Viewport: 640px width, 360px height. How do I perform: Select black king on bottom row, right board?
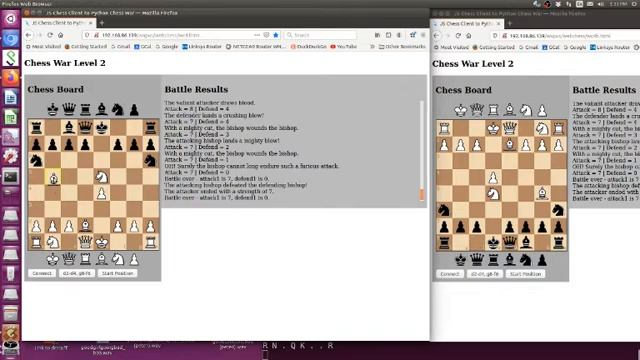point(493,243)
